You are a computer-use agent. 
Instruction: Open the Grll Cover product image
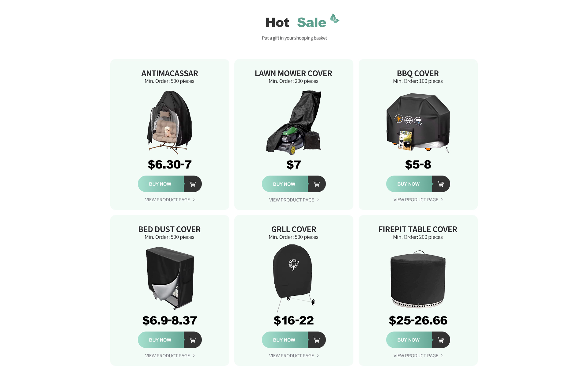[x=294, y=278]
